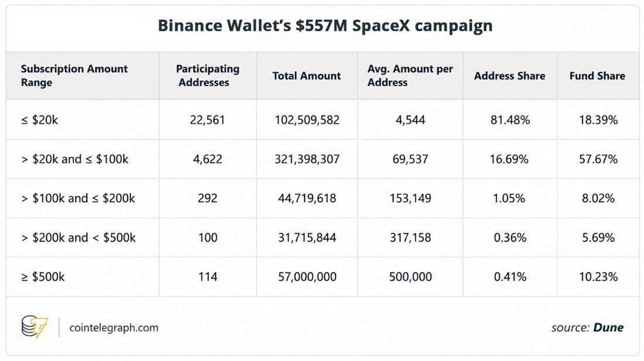Screen dimensions: 644x361
Task: Click the 22,561 participating addresses cell
Action: [207, 120]
